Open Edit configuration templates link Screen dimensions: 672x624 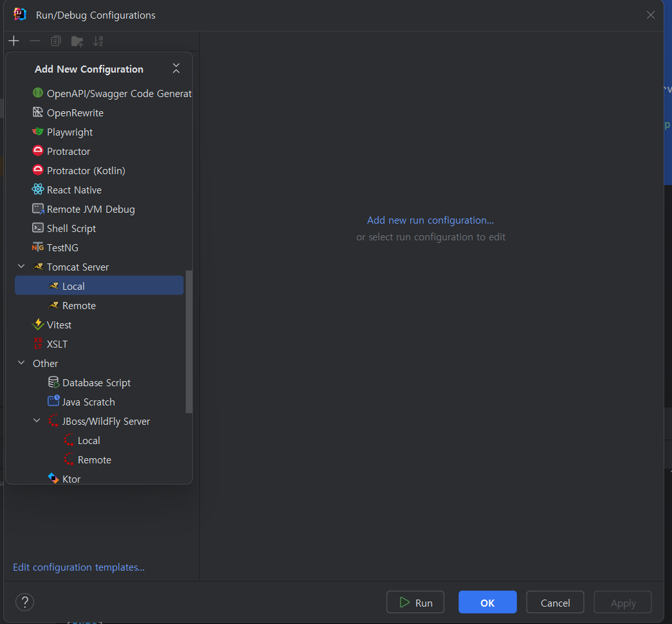point(79,567)
